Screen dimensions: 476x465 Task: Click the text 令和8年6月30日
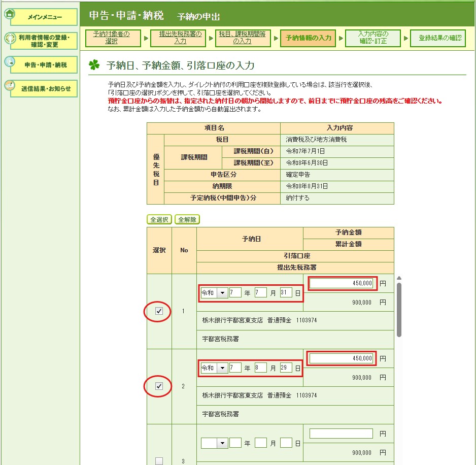[x=307, y=163]
